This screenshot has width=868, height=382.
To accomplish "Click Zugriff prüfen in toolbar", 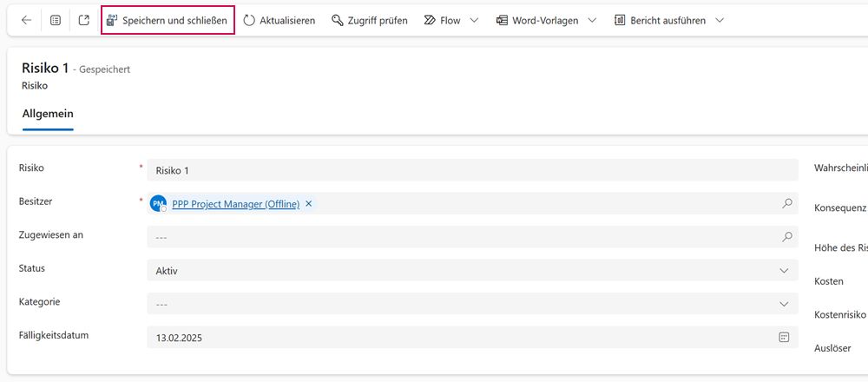I will point(370,20).
